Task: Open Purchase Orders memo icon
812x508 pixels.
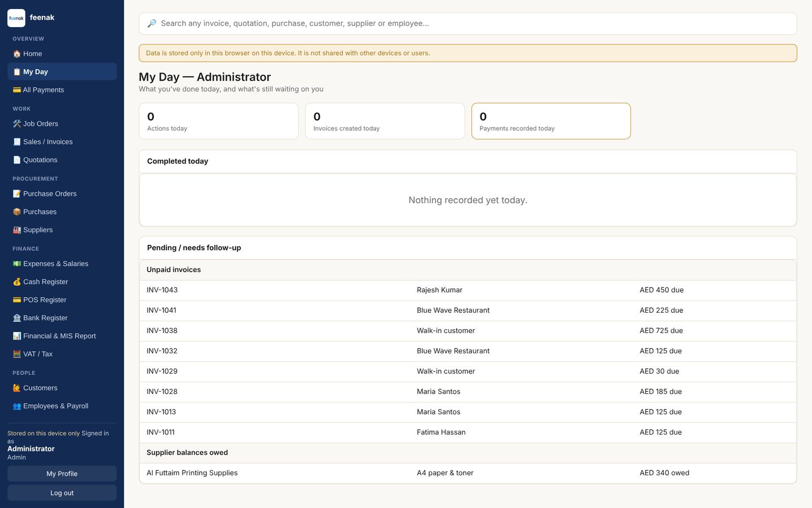Action: tap(17, 194)
